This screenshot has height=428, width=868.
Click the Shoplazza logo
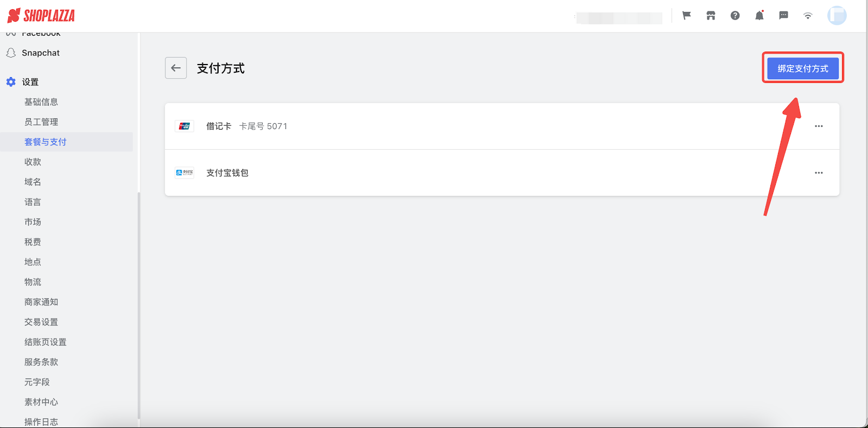click(41, 16)
